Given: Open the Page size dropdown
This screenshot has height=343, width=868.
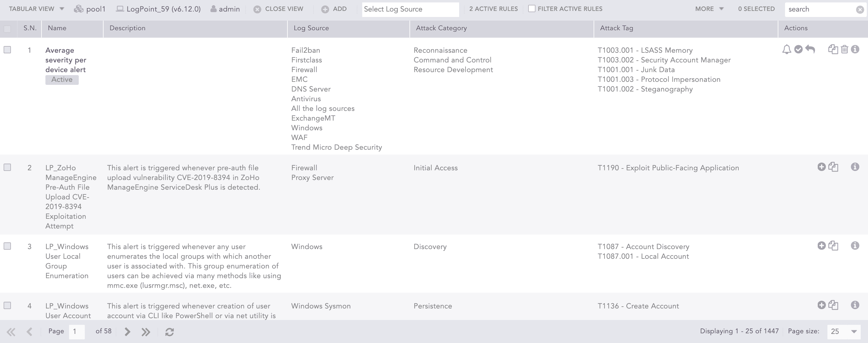Looking at the screenshot, I should pos(843,331).
